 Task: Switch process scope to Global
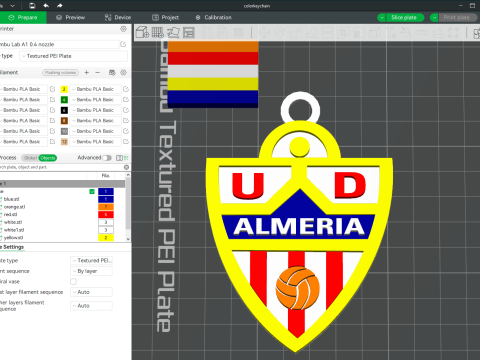[30, 158]
